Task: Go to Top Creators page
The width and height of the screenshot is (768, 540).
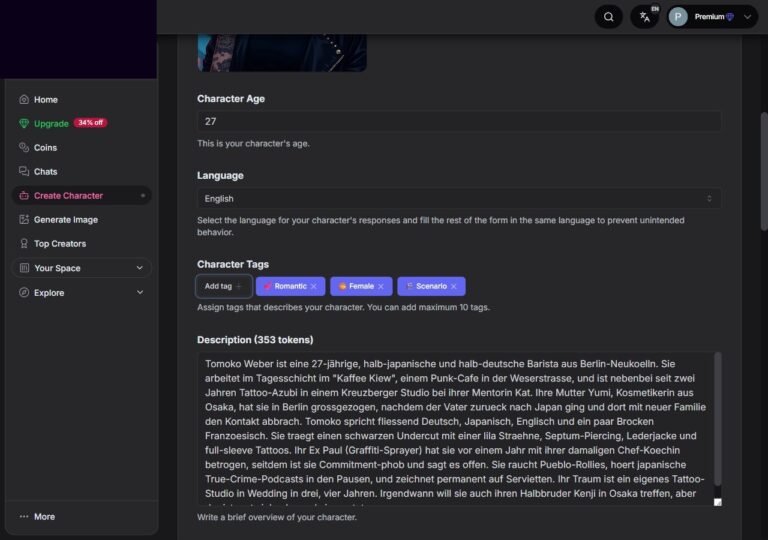Action: coord(59,244)
